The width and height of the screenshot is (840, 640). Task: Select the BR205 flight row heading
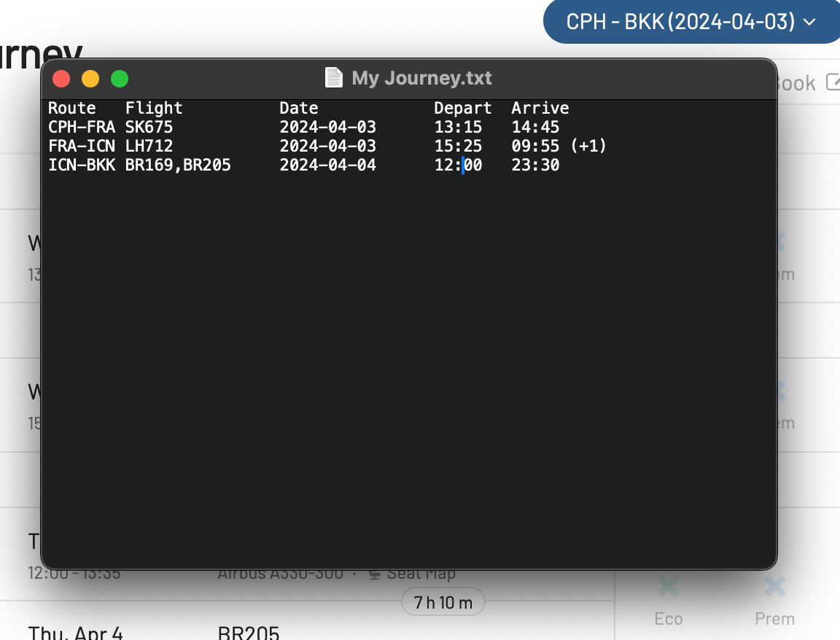249,631
